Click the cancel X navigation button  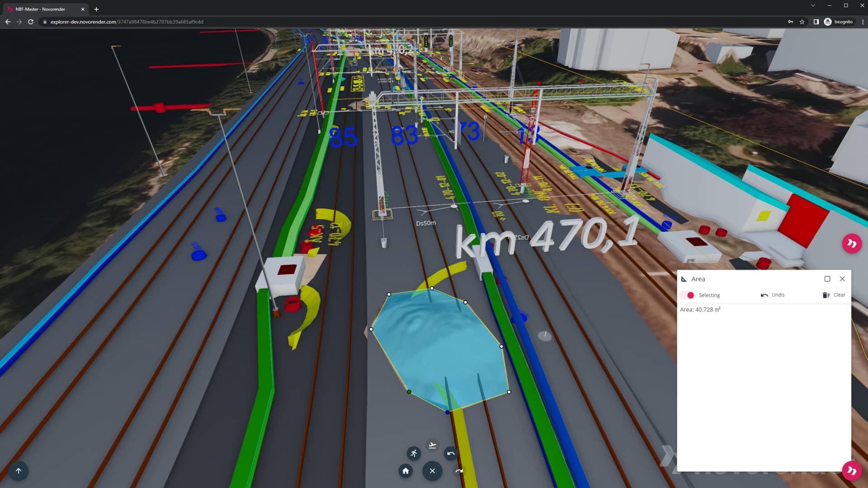(432, 471)
